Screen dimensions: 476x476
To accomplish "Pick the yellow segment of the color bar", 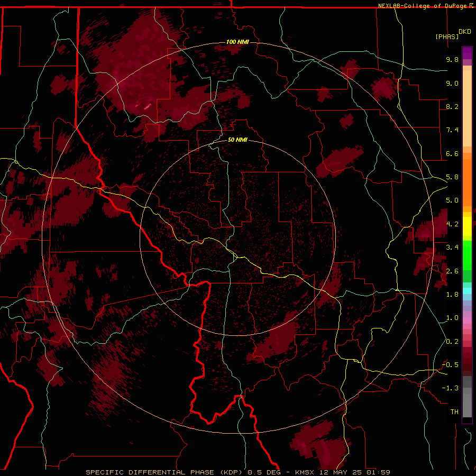I will [467, 226].
